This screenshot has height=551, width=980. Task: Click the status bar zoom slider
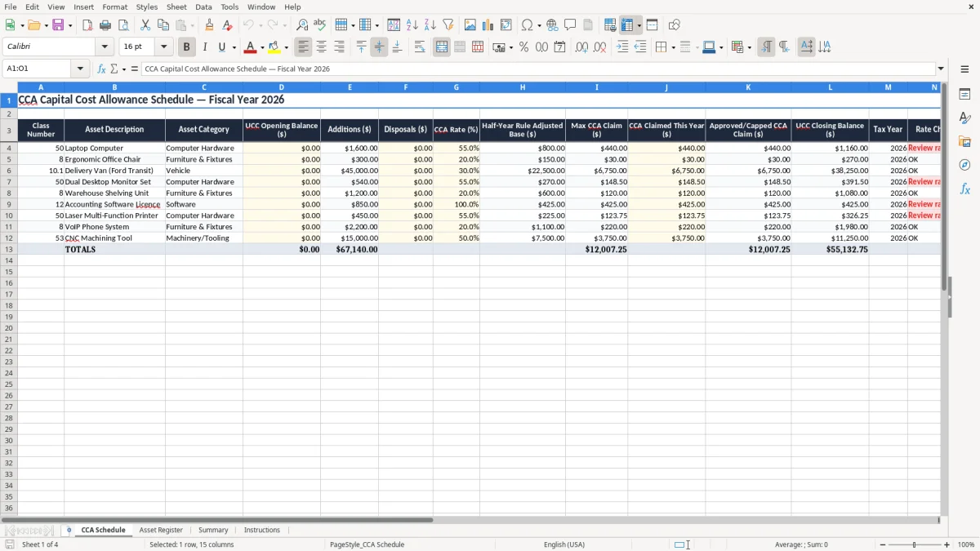(914, 544)
